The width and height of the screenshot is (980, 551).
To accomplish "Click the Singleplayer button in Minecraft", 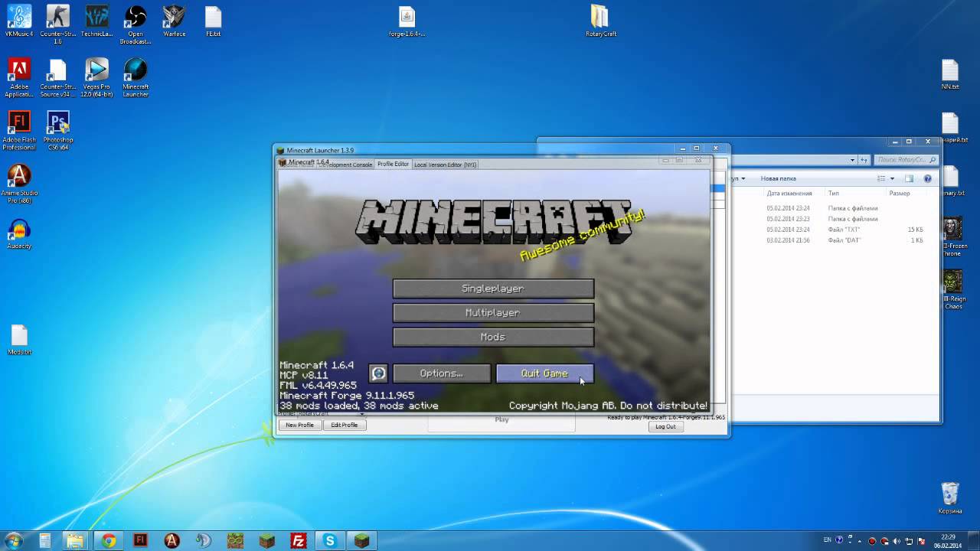I will point(493,289).
